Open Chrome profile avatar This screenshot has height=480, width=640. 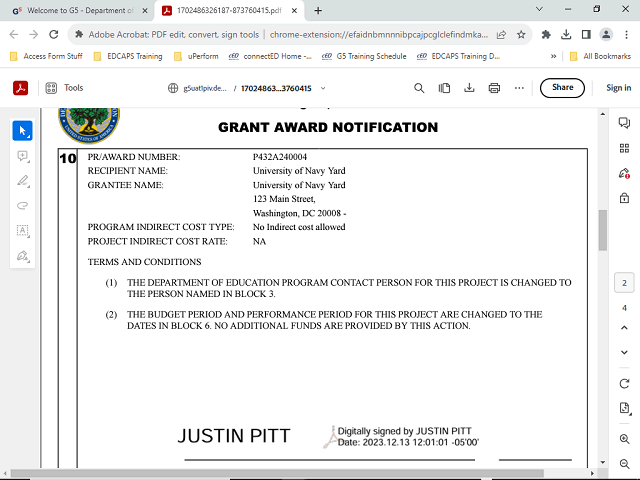[606, 35]
